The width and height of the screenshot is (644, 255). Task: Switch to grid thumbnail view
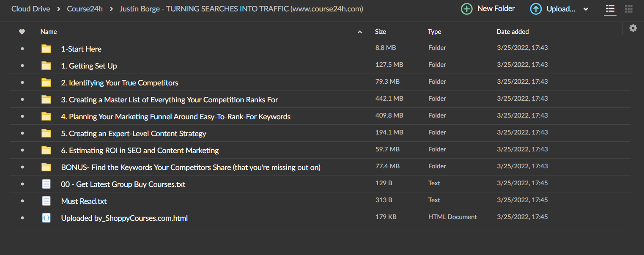click(x=629, y=9)
